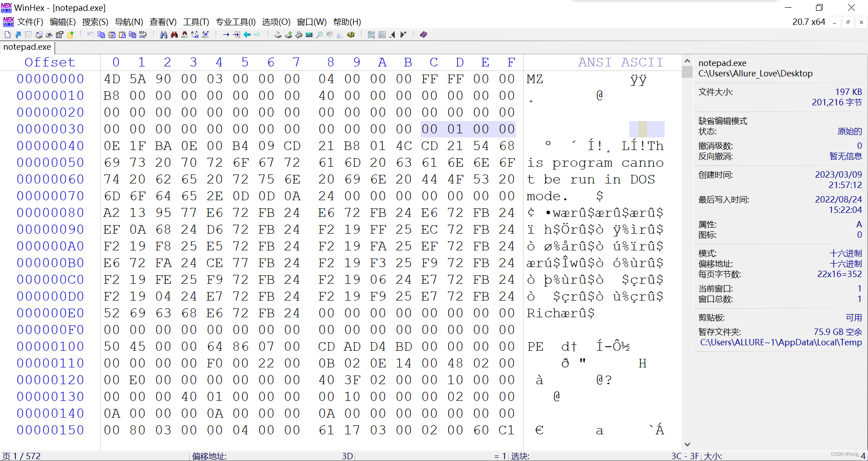Click the 3C - 3F block status field

pyautogui.click(x=685, y=456)
